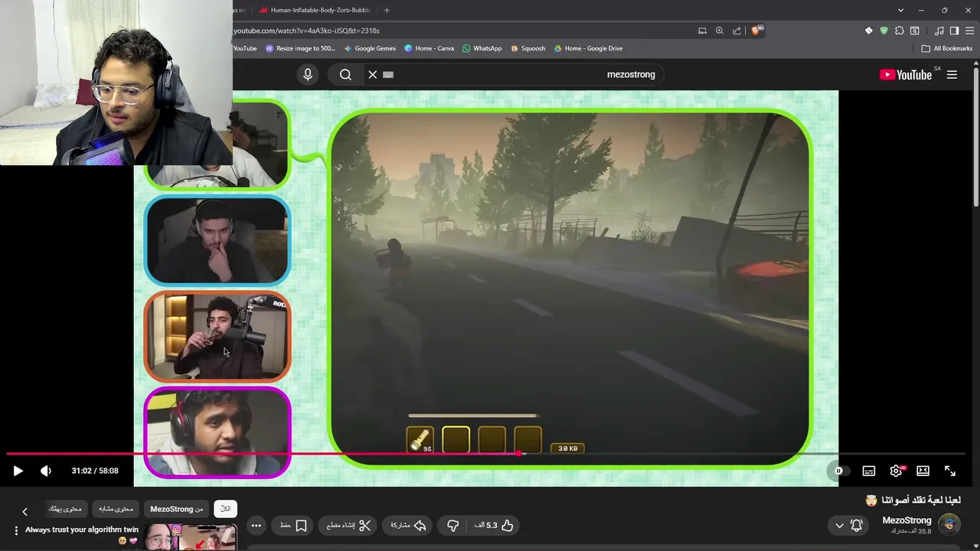This screenshot has width=980, height=551.
Task: Mute the video volume
Action: pos(46,471)
